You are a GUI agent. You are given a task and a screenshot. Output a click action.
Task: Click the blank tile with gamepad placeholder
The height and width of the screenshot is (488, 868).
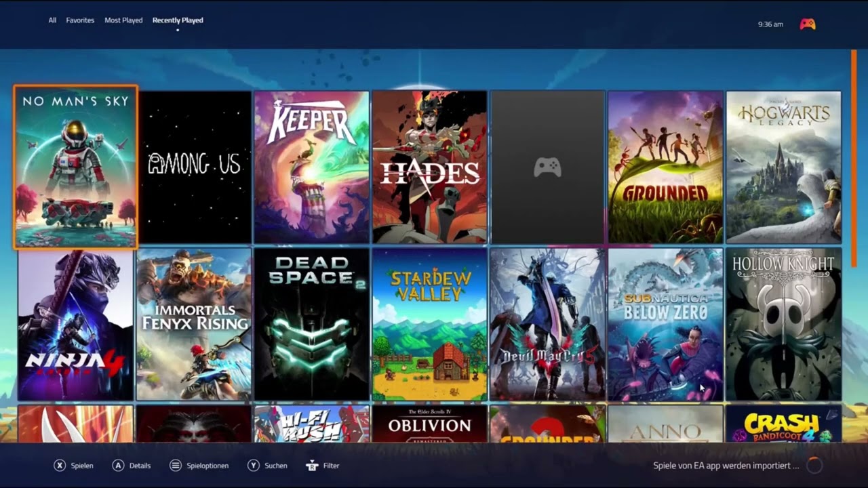(547, 167)
